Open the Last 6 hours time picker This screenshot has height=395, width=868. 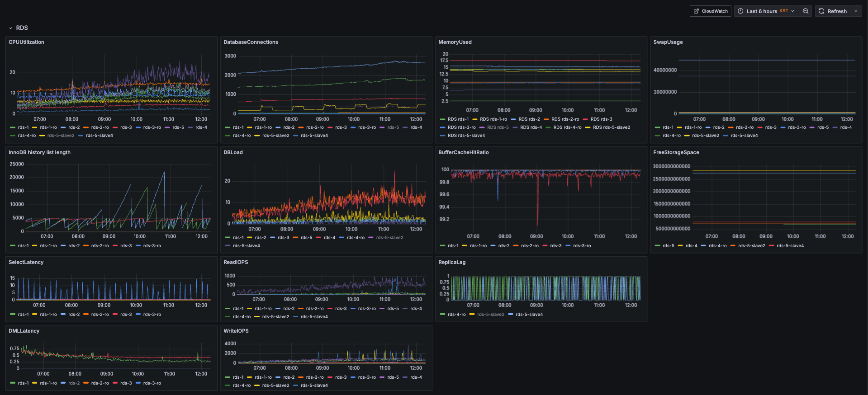(x=766, y=11)
